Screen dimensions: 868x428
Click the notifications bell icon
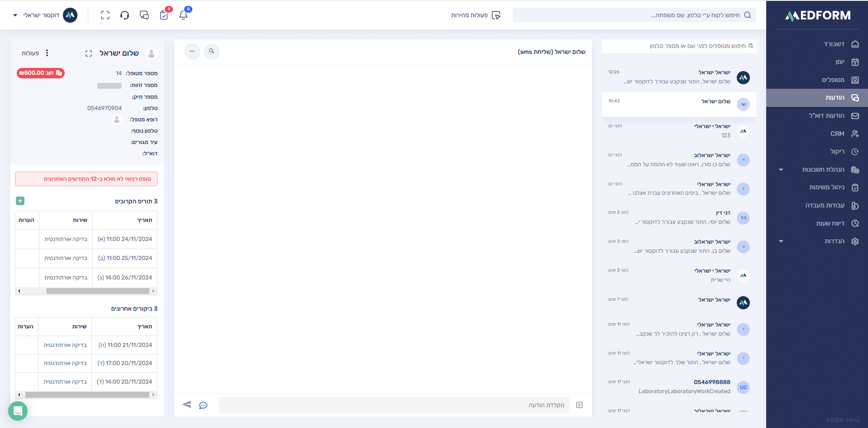pos(183,15)
